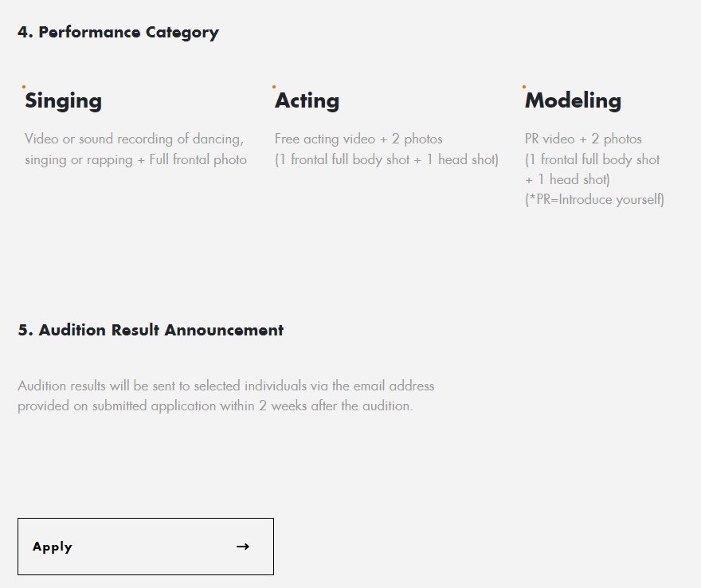Click the Performance Category section heading
Screen dimensions: 701x588
118,33
